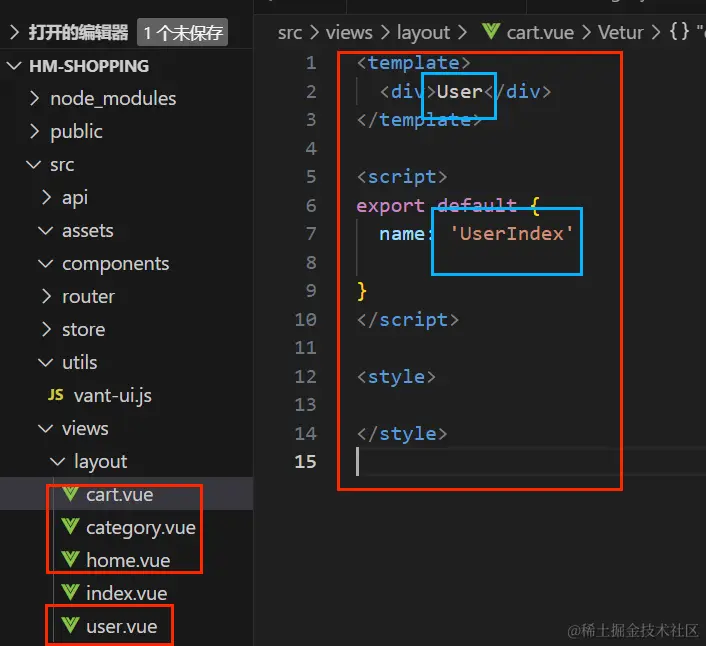Collapse the src folder chevron

click(x=34, y=165)
